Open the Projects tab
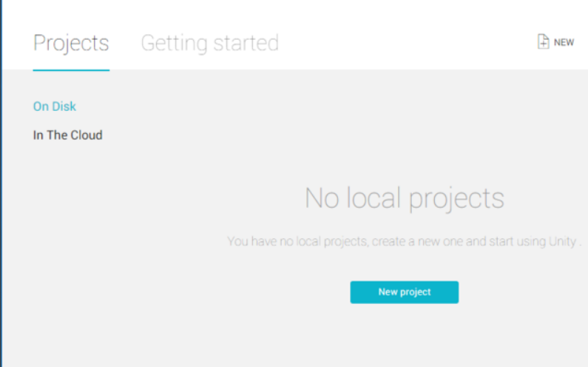This screenshot has width=588, height=367. 71,43
